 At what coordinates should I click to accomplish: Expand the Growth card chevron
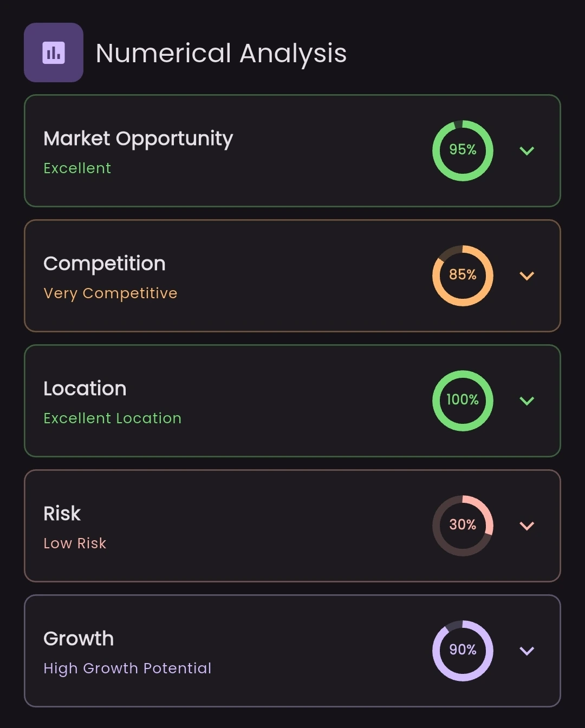(x=526, y=651)
